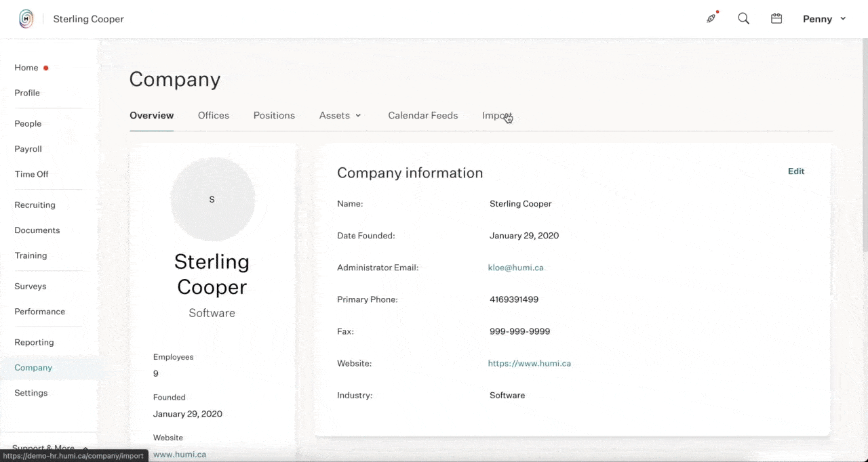Open Time Off in sidebar
The image size is (868, 462).
(31, 174)
